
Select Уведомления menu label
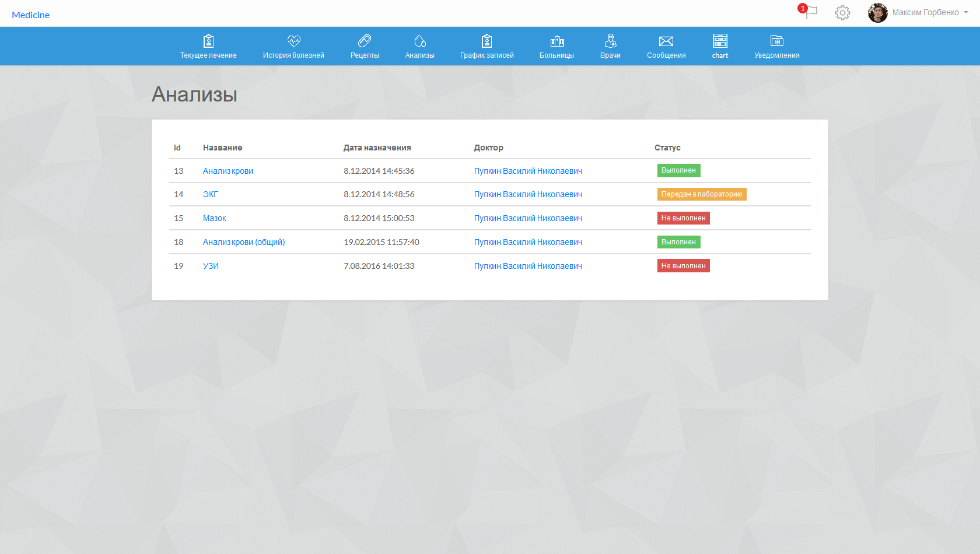tap(777, 55)
